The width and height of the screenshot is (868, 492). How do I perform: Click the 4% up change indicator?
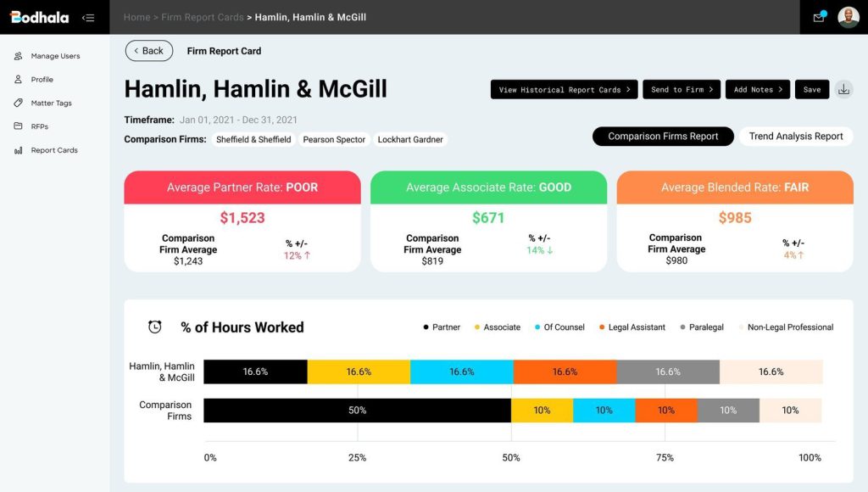pos(793,254)
